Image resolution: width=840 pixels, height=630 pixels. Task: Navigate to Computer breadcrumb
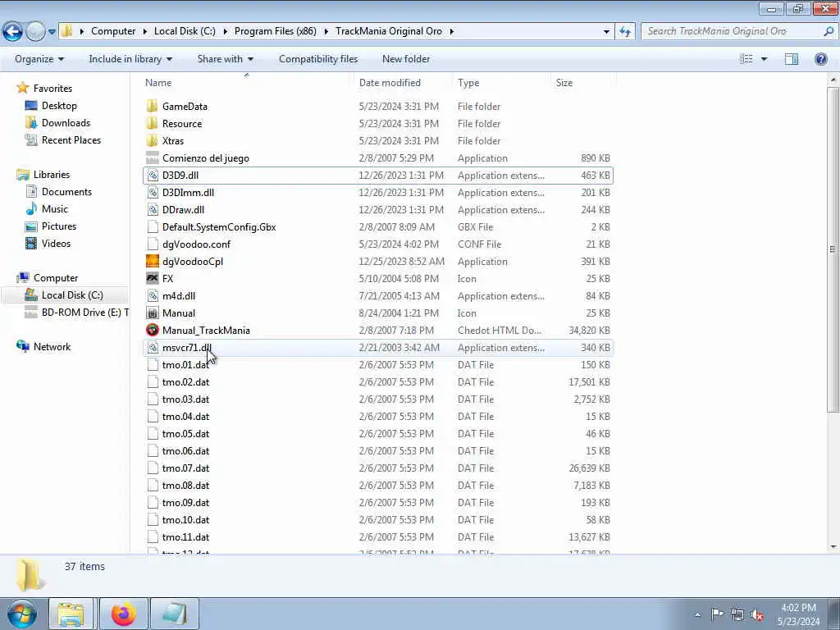[x=113, y=31]
